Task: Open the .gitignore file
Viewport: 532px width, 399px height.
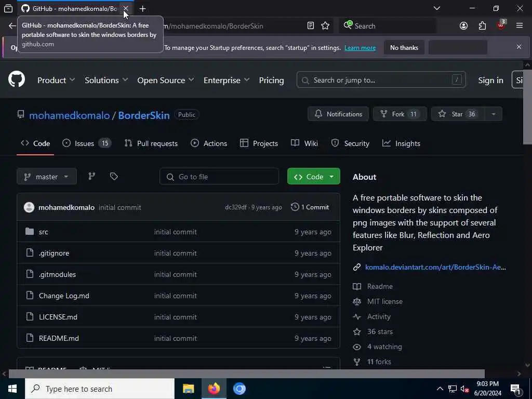Action: (54, 253)
